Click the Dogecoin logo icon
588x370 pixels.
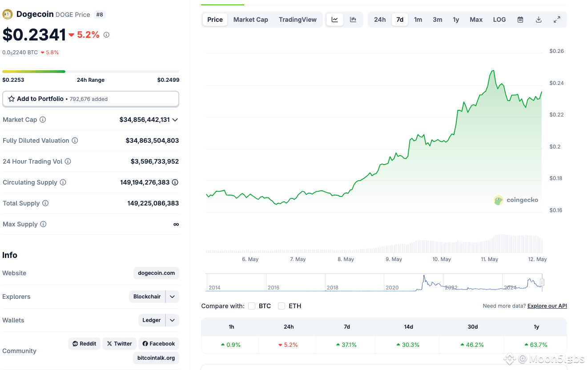pos(8,14)
